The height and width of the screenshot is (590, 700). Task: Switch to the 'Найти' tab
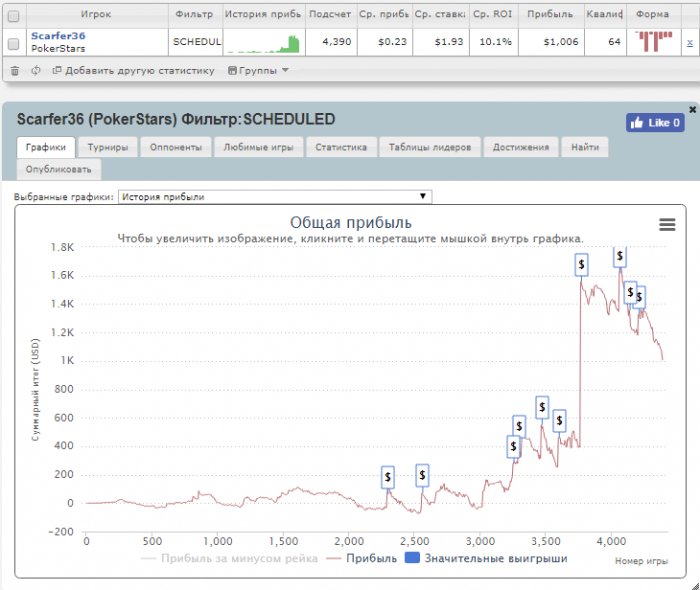tap(585, 147)
